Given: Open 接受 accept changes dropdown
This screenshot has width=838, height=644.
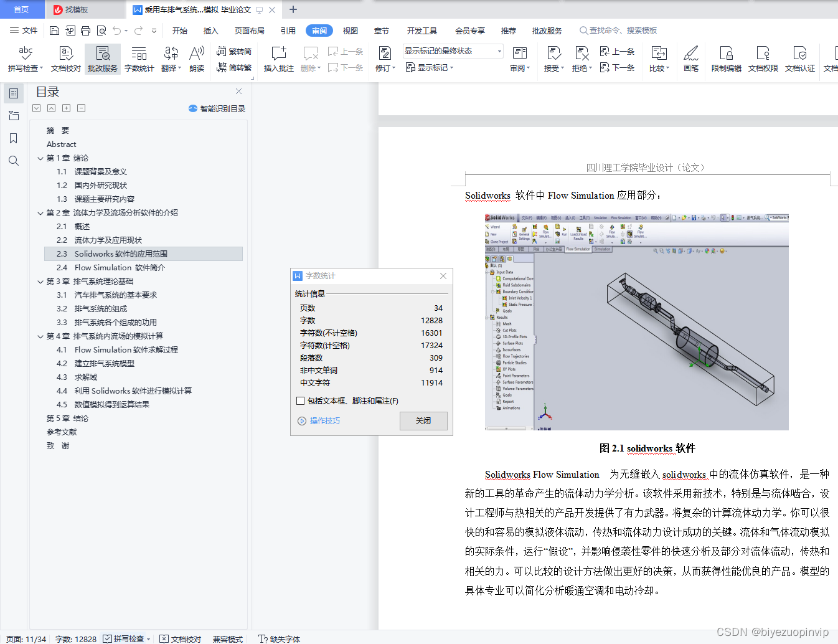Looking at the screenshot, I should click(562, 69).
